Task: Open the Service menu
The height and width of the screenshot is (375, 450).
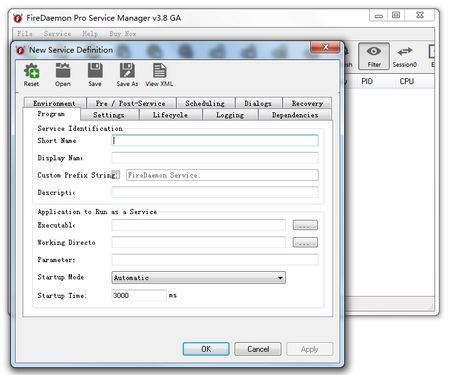Action: tap(57, 34)
